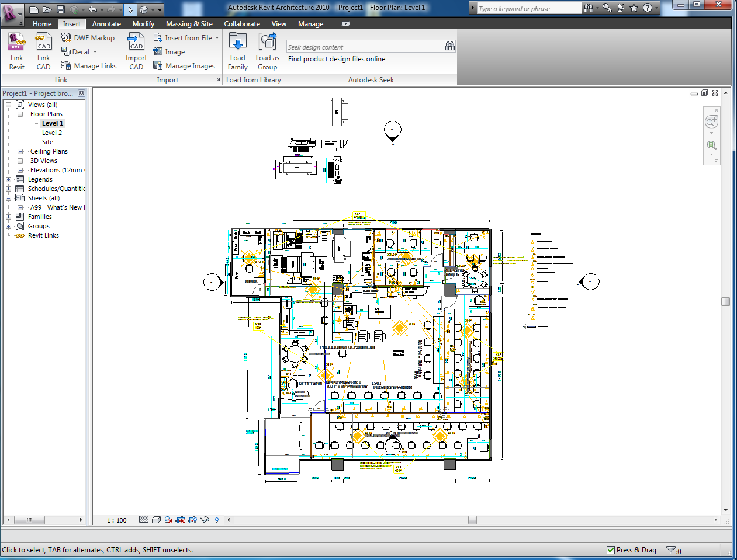
Task: Switch to the Collaborate ribbon tab
Action: coord(242,24)
